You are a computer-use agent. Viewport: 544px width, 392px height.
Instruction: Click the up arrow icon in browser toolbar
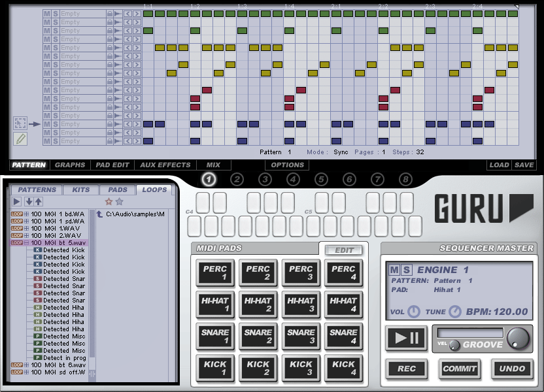click(38, 201)
